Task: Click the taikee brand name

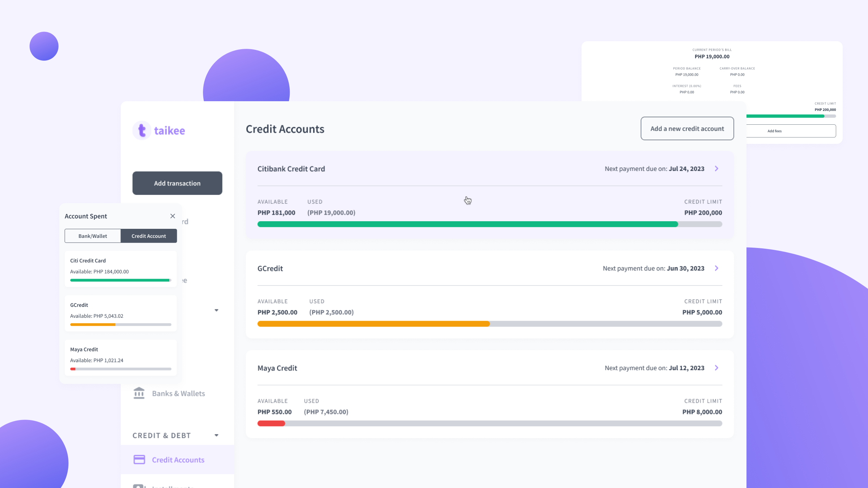Action: (170, 130)
